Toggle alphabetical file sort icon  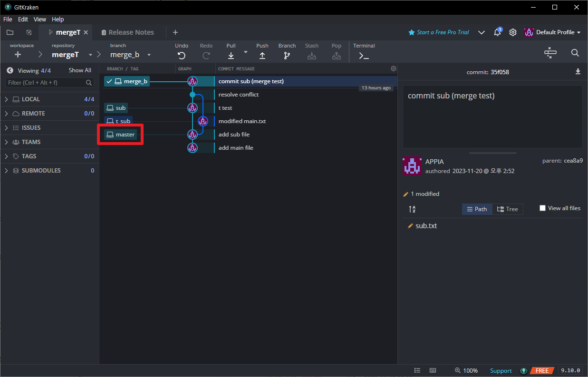point(412,209)
